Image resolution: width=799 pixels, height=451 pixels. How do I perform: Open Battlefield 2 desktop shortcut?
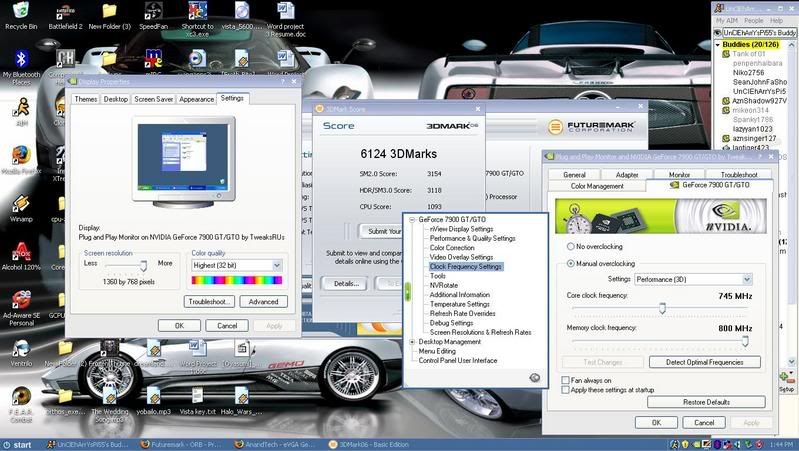tap(65, 15)
